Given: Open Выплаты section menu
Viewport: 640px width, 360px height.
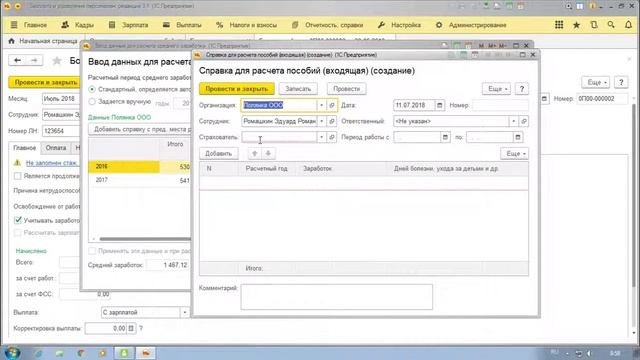Looking at the screenshot, I should tap(182, 25).
